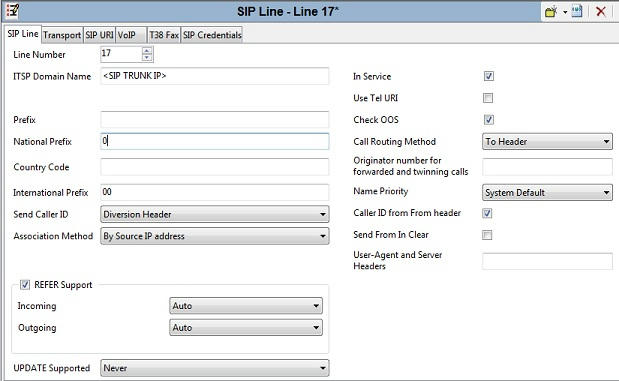Click the SIP Line form icon in title bar
This screenshot has height=381, width=619.
[12, 11]
